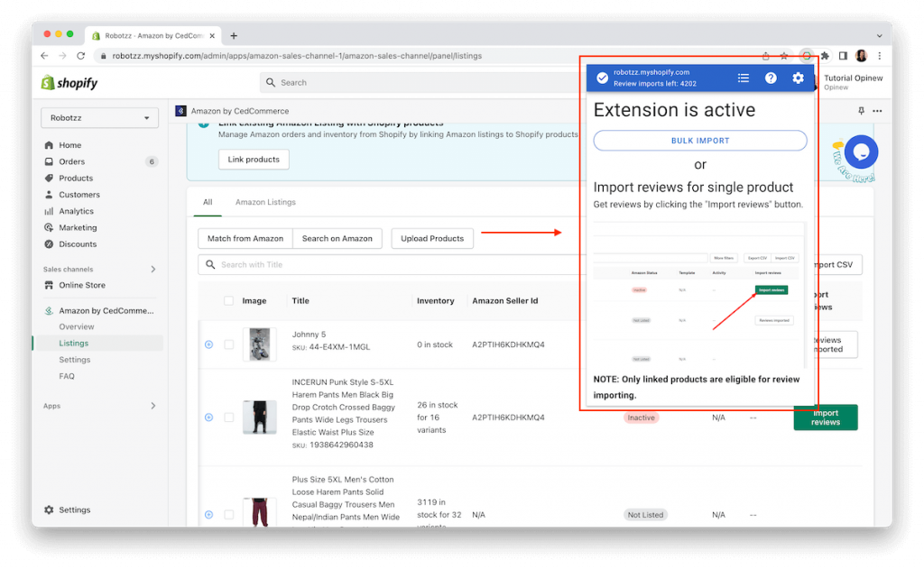Click the Shopify top Search field
Image resolution: width=924 pixels, height=569 pixels.
(x=421, y=82)
